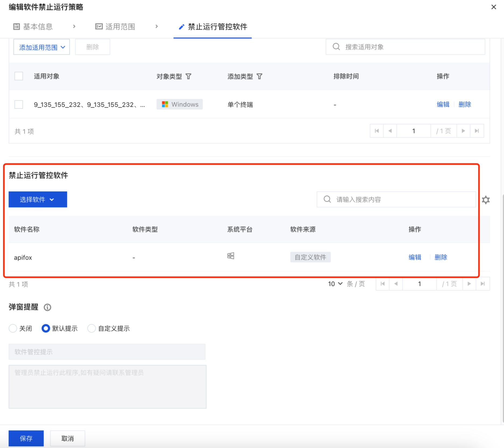Switch to the 适用范围 tab
The image size is (504, 448).
[x=115, y=27]
